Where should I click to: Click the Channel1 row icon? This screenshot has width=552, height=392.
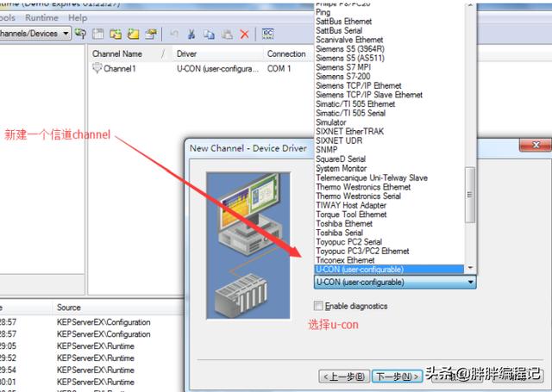click(x=97, y=68)
